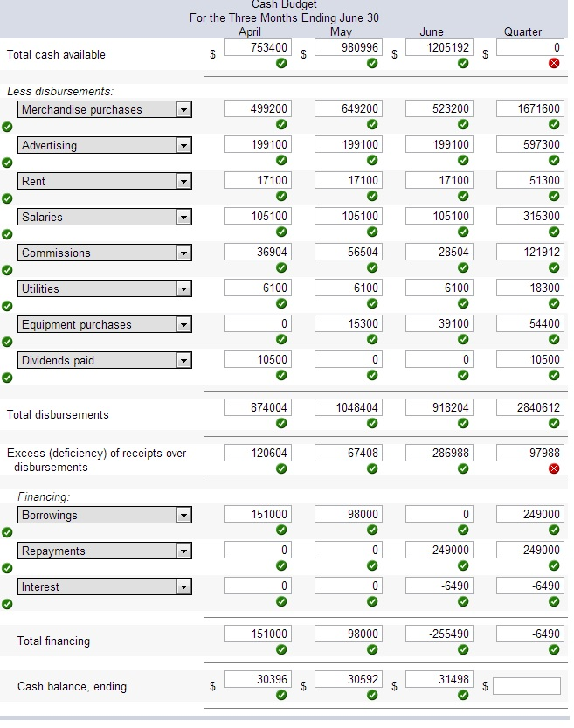Click the red error icon under Quarter excess (deficiency)
574x728 pixels.
[x=554, y=468]
